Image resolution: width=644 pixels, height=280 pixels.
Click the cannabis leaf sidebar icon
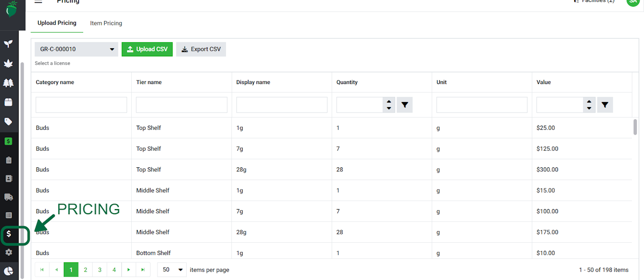(9, 64)
